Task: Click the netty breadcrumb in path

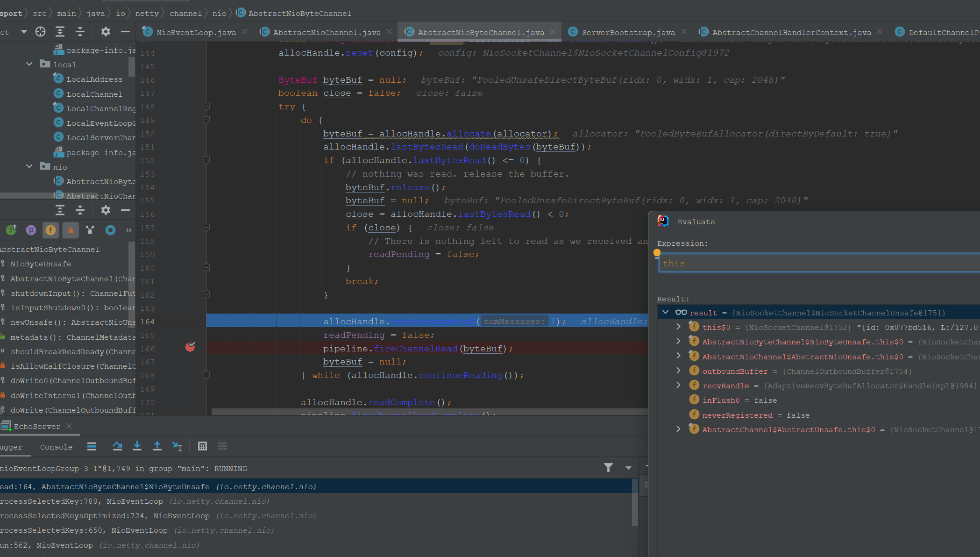Action: [147, 14]
